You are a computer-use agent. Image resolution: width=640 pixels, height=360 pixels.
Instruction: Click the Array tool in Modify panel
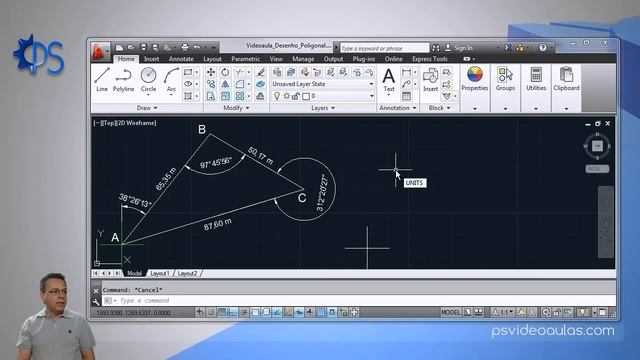pyautogui.click(x=240, y=96)
